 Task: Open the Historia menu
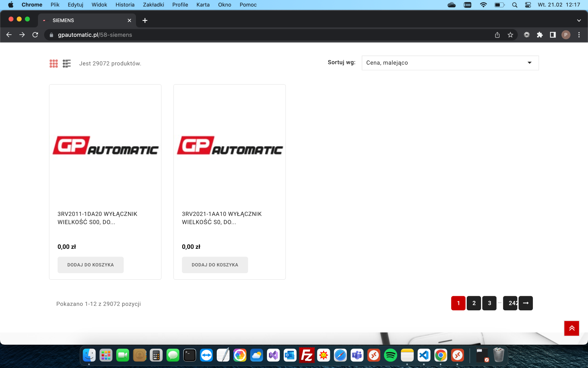[125, 5]
